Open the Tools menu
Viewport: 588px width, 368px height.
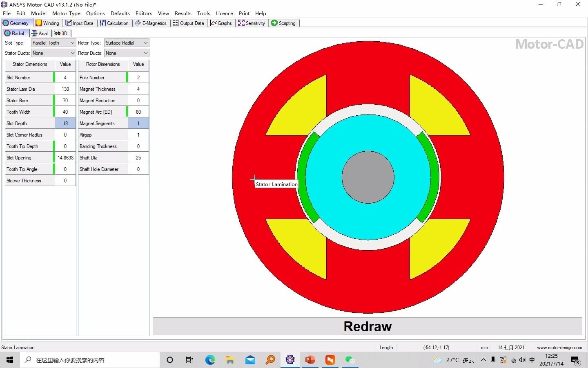203,13
